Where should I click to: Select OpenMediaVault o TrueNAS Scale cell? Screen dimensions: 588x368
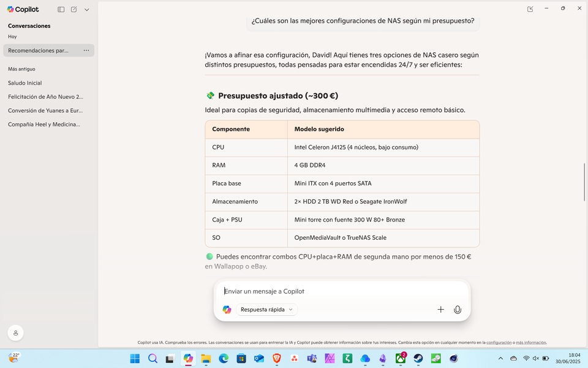point(383,238)
